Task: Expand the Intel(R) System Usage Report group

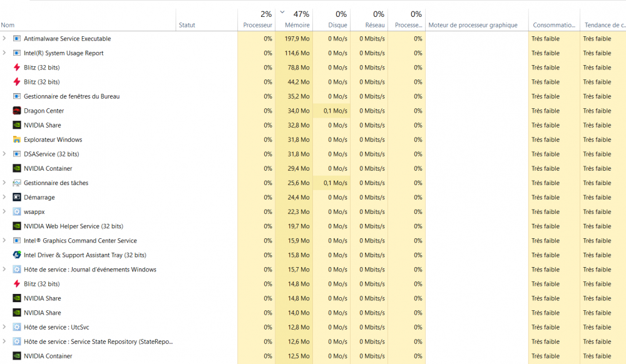Action: 4,53
